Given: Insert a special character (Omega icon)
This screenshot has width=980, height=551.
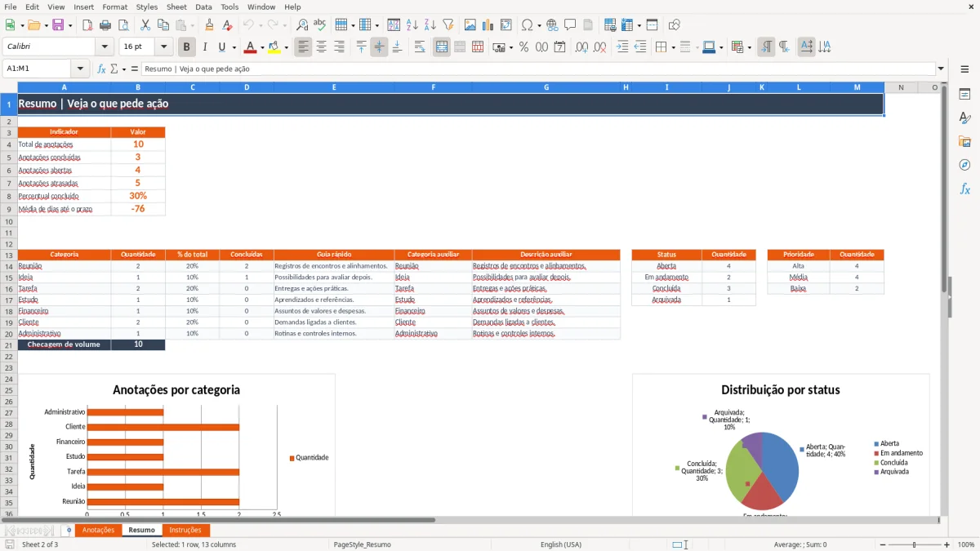Looking at the screenshot, I should 527,25.
